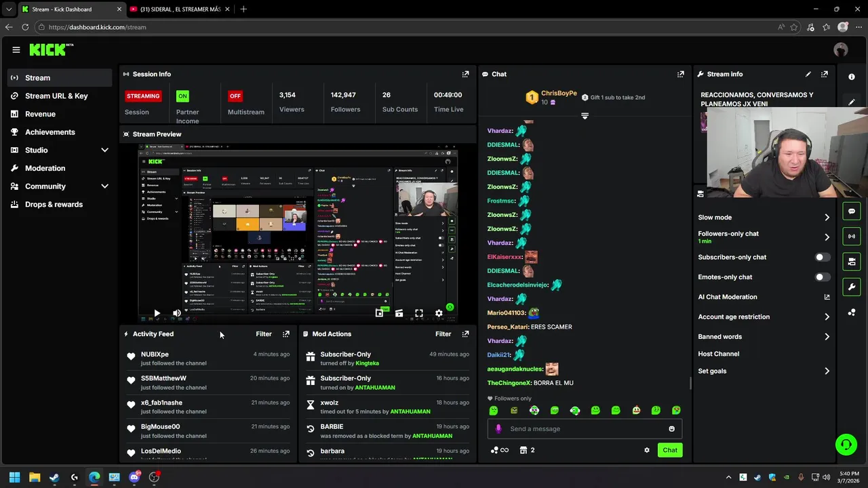Screen dimensions: 868x488
Task: Click NUBIXpe in the Activity Feed
Action: tap(155, 354)
